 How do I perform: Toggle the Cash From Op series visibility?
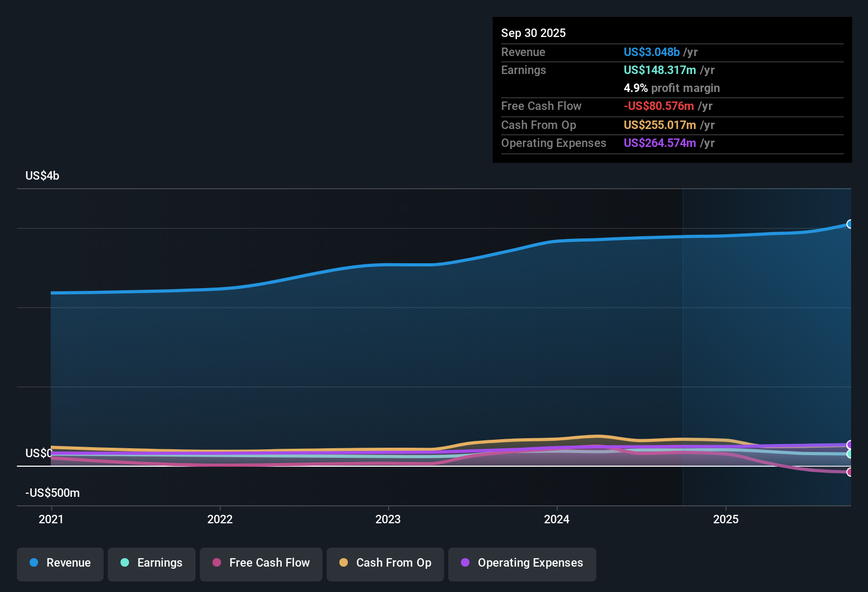(385, 564)
